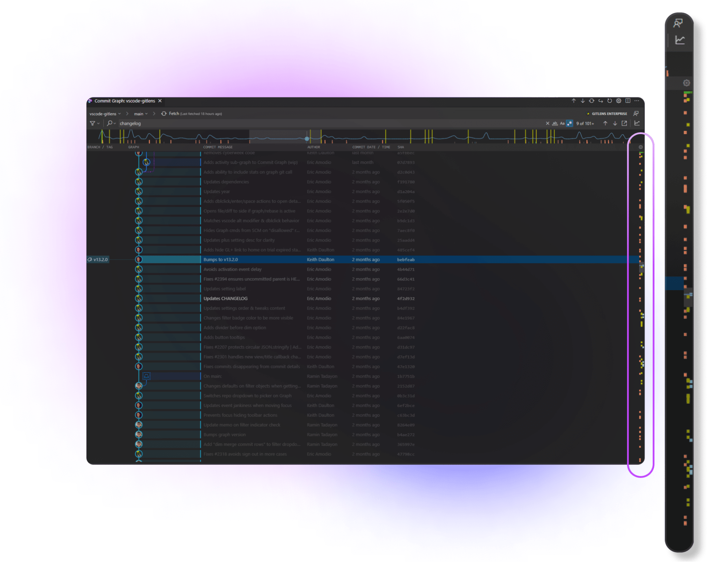728x562 pixels.
Task: Open the vscode-gitlens repository dropdown
Action: pos(105,114)
